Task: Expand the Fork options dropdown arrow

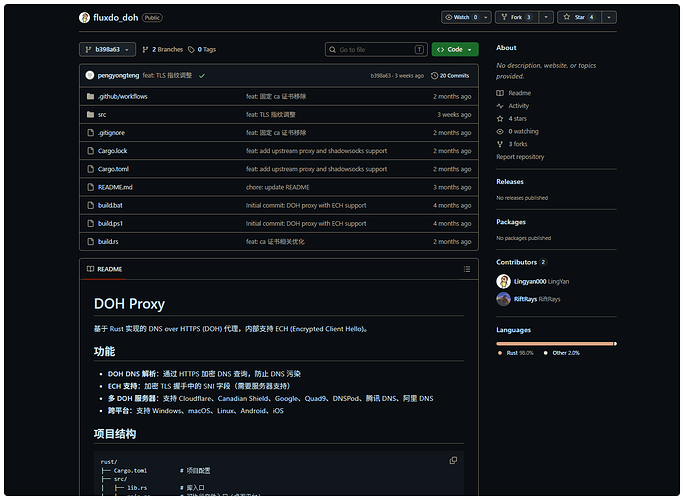Action: click(x=546, y=17)
